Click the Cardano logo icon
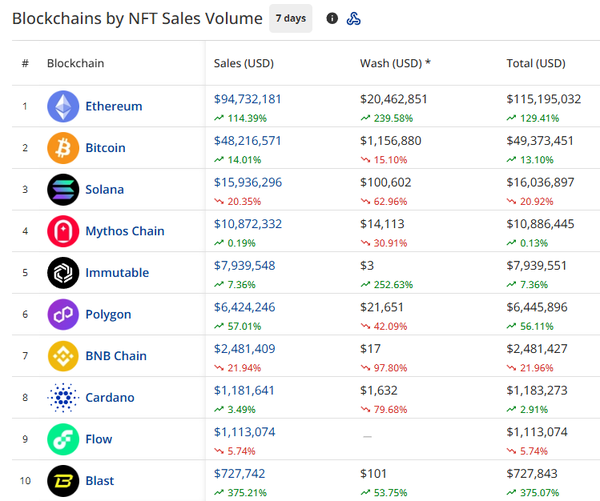 pyautogui.click(x=63, y=397)
